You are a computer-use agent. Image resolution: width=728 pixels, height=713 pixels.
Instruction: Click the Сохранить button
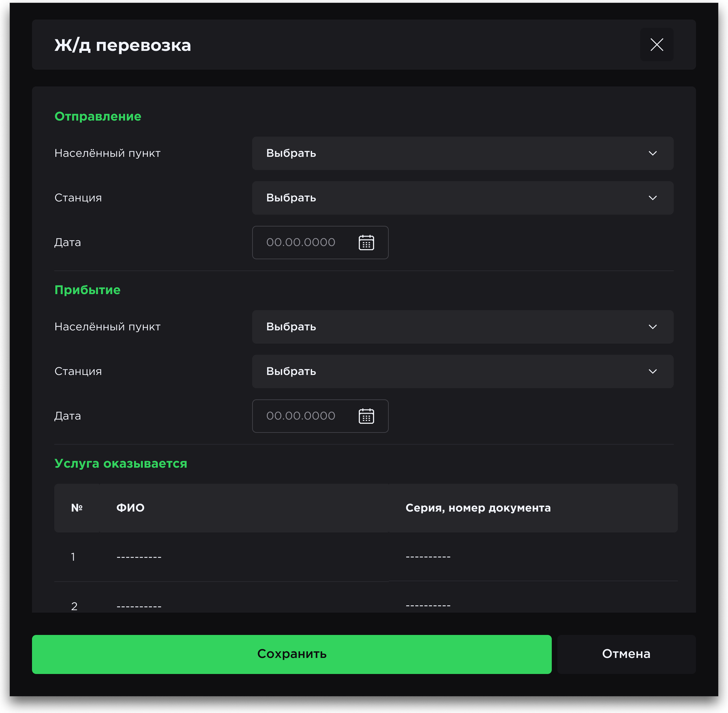click(x=292, y=654)
